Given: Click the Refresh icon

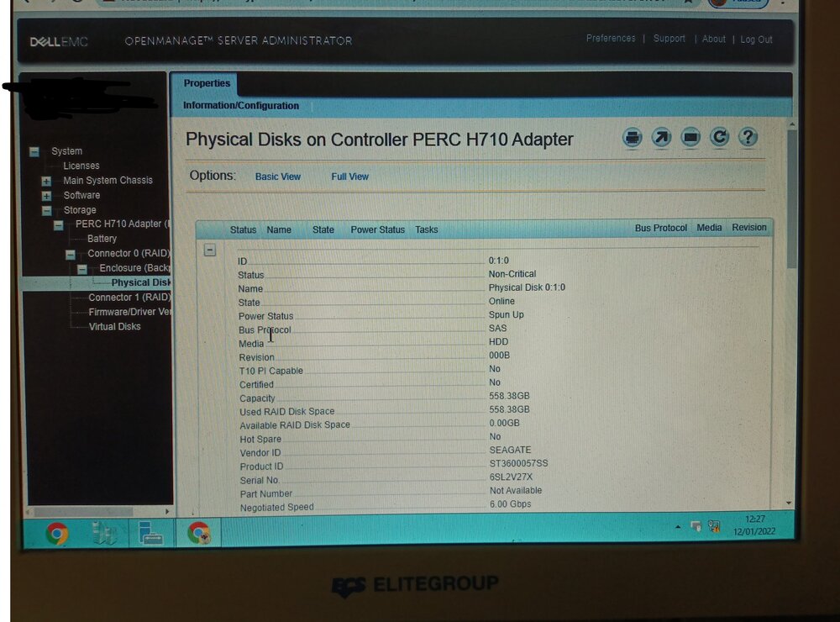Looking at the screenshot, I should pyautogui.click(x=720, y=137).
